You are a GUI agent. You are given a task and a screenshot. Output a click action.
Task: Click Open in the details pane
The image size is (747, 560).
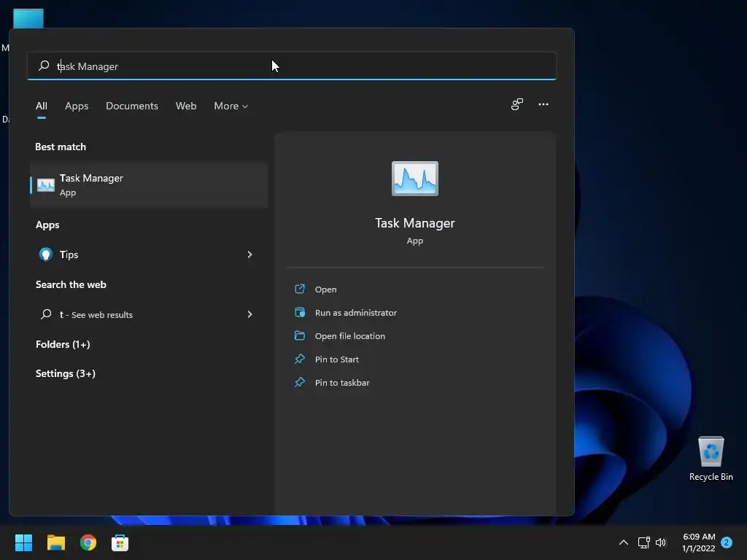point(325,289)
